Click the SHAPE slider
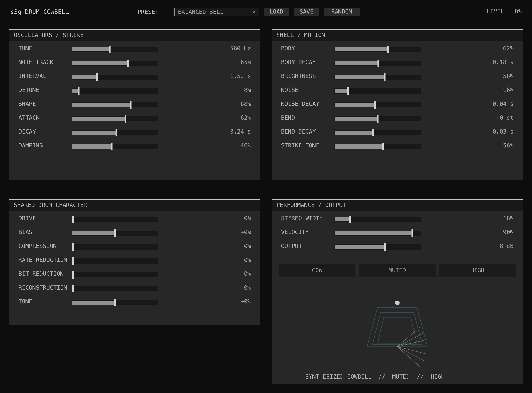The width and height of the screenshot is (532, 393). 115,105
